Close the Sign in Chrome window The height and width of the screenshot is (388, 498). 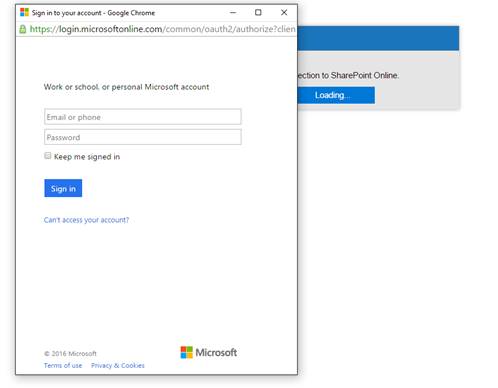[284, 13]
